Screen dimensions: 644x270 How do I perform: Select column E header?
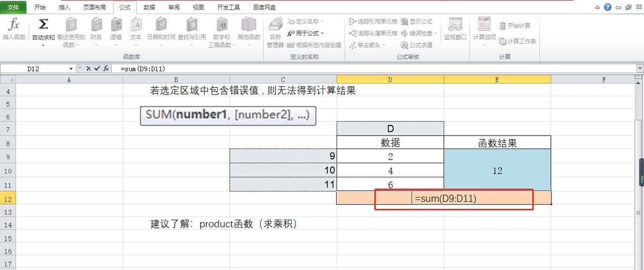coord(497,80)
